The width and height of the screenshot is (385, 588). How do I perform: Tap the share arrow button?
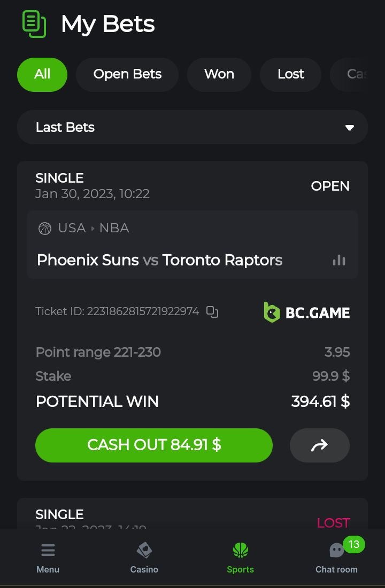pyautogui.click(x=319, y=445)
